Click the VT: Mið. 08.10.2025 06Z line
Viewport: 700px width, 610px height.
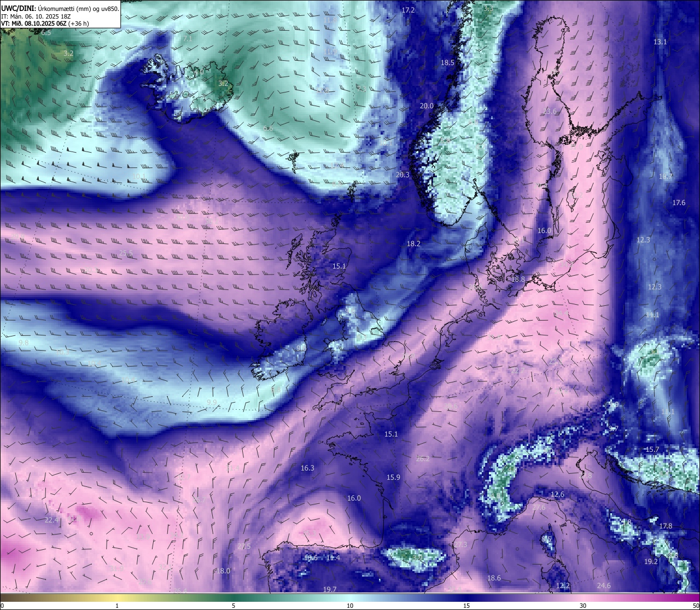[45, 24]
